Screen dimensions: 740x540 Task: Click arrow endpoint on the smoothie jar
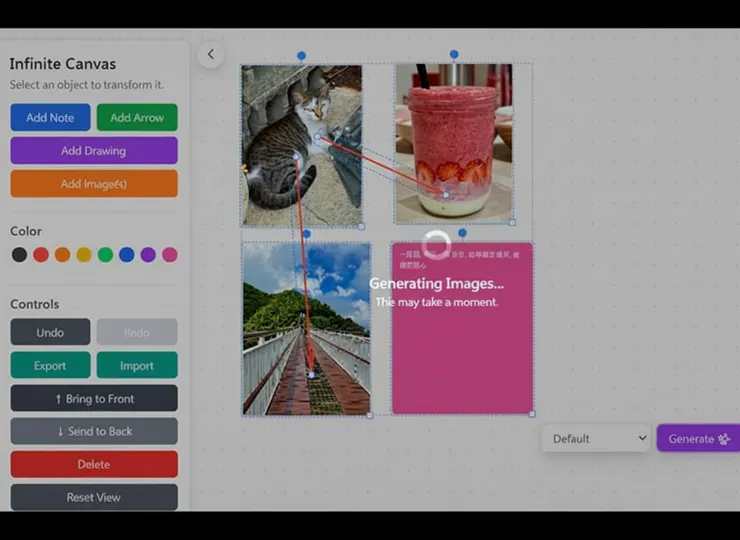tap(446, 194)
